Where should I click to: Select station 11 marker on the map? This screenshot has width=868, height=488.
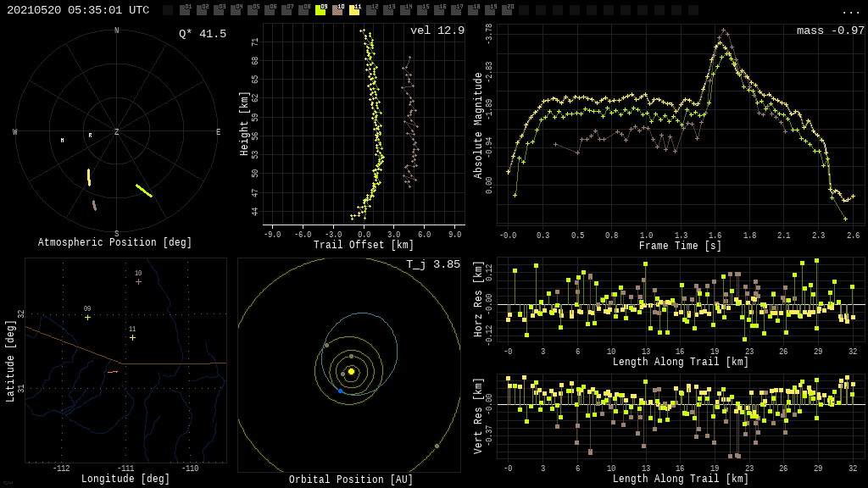tap(132, 337)
